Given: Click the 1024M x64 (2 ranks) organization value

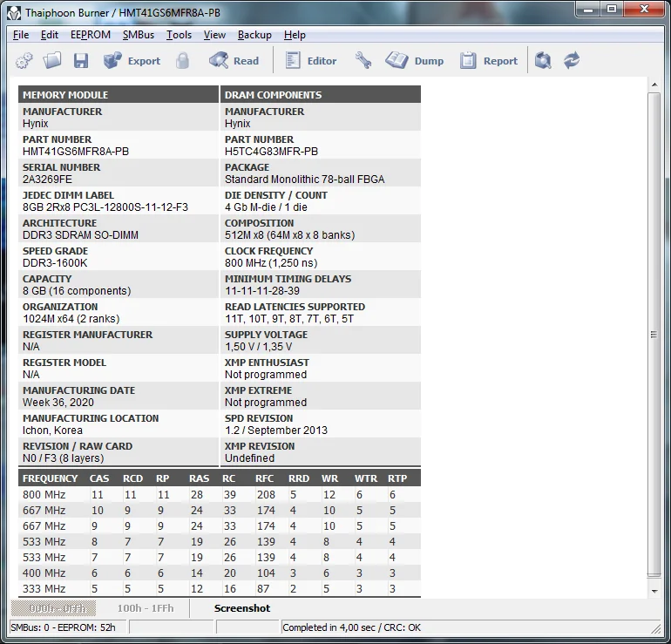Looking at the screenshot, I should tap(71, 319).
